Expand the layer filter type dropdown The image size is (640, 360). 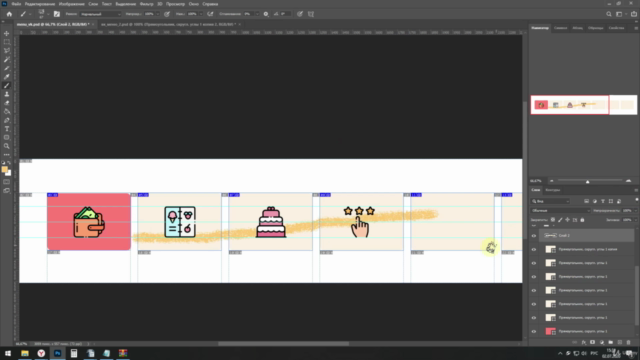[x=551, y=201]
